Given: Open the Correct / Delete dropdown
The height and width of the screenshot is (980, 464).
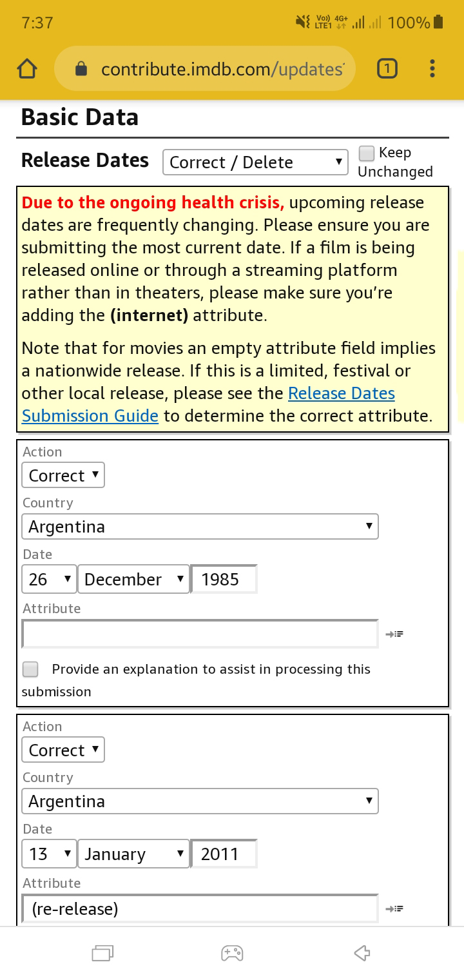Looking at the screenshot, I should point(255,162).
